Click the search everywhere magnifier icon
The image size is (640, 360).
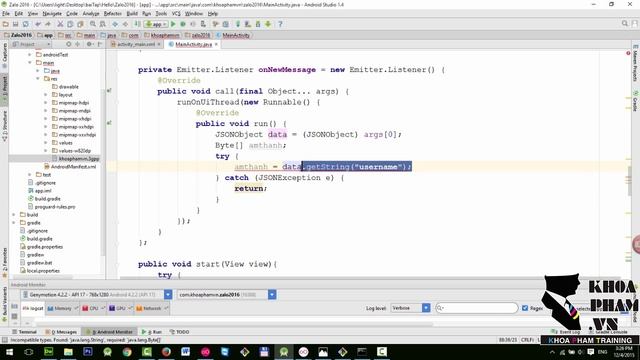pyautogui.click(x=624, y=24)
